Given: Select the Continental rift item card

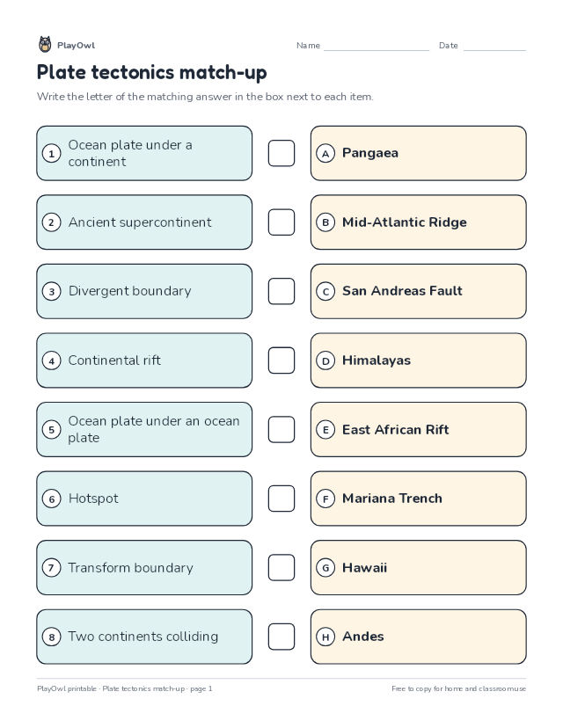Looking at the screenshot, I should tap(144, 360).
